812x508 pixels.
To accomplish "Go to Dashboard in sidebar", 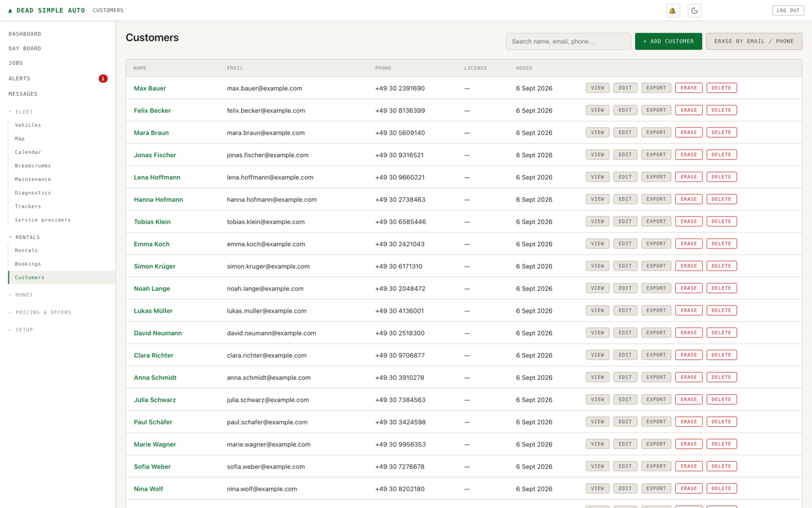I will [25, 34].
